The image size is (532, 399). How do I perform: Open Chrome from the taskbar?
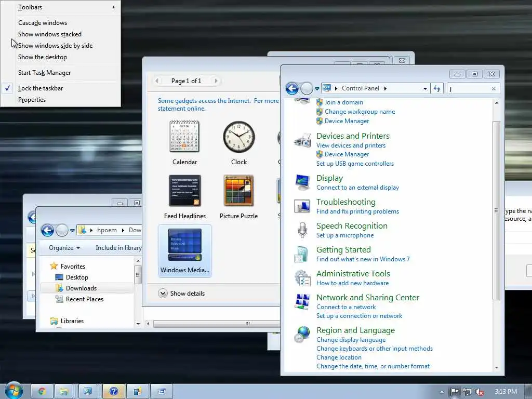[x=42, y=392]
